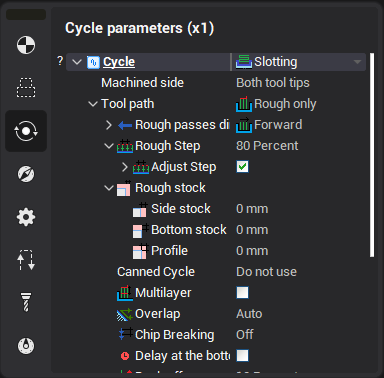Collapse the Tool path node
The width and height of the screenshot is (384, 378).
pos(93,104)
